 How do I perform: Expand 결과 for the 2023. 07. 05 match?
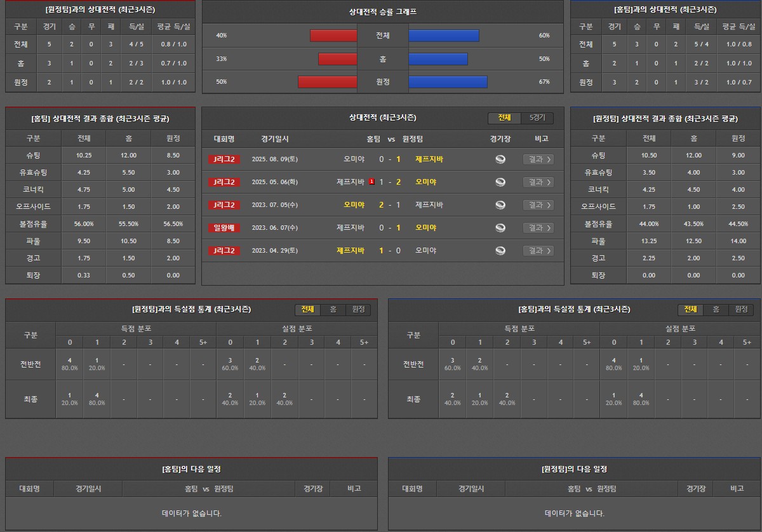[538, 205]
